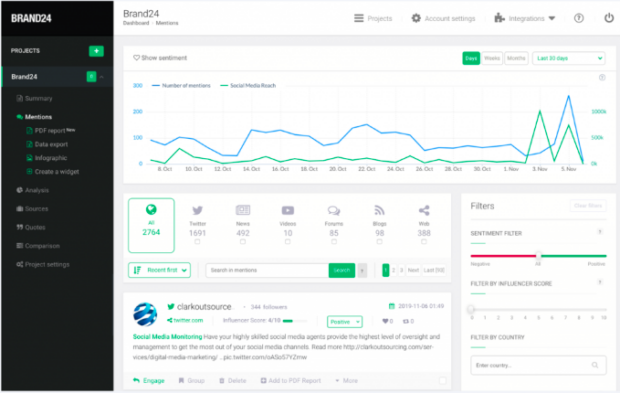
Task: Toggle Show sentiment on the chart
Action: click(160, 58)
